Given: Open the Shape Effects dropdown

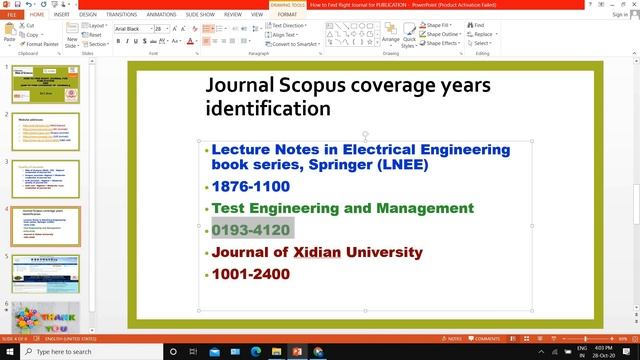Looking at the screenshot, I should click(x=440, y=43).
